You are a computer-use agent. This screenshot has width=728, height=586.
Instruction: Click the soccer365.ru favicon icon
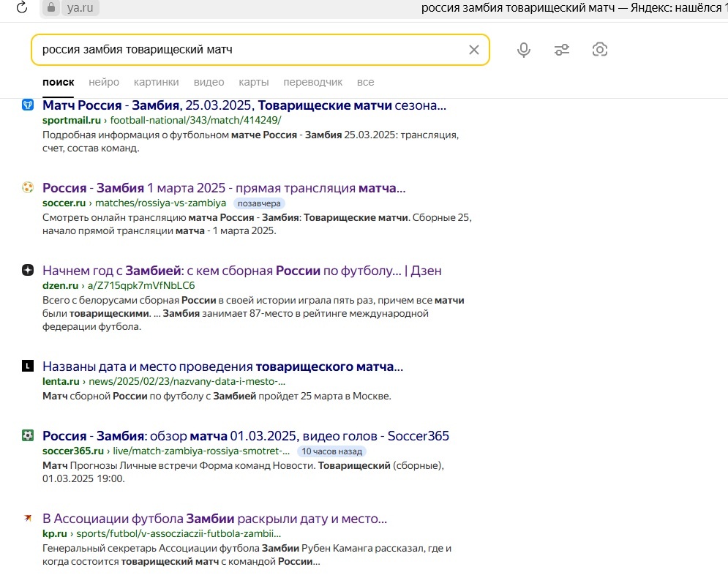click(28, 435)
